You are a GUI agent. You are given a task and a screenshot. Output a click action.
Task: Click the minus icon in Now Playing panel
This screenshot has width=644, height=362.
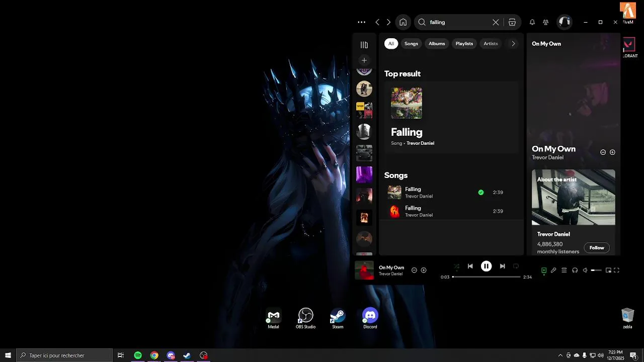click(x=603, y=152)
